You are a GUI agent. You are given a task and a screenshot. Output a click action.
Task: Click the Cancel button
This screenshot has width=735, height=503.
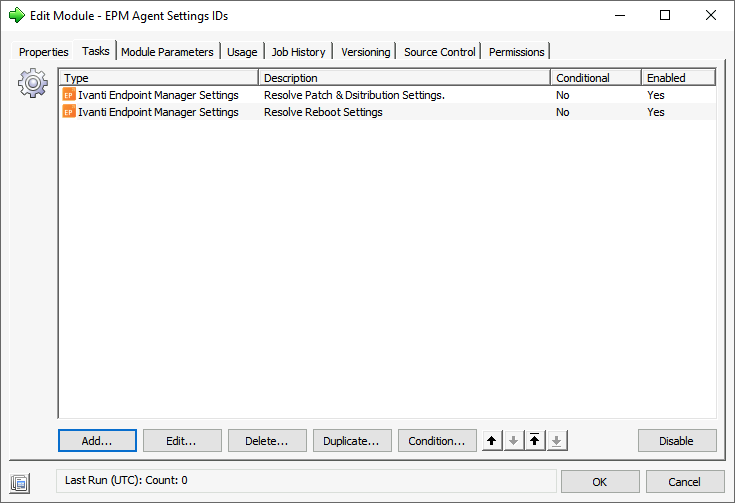click(685, 481)
